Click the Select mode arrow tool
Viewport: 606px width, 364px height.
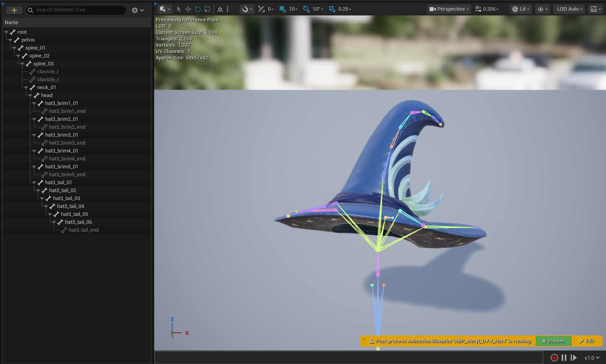tap(179, 9)
